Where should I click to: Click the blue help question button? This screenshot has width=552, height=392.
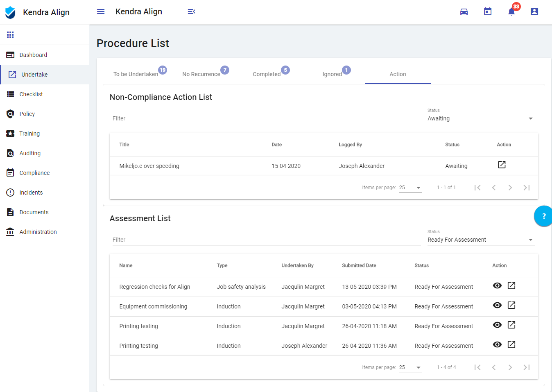pyautogui.click(x=543, y=216)
